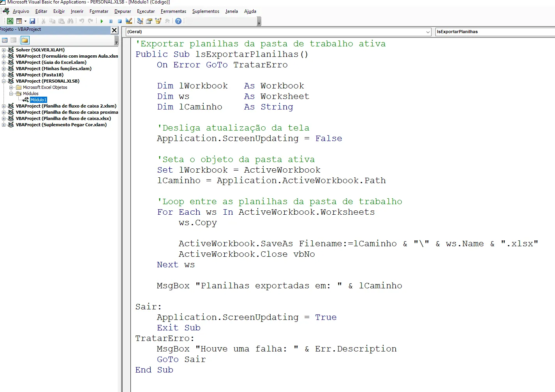Stop execution with the Reset square icon
Screen dimensions: 555x392
click(x=120, y=21)
